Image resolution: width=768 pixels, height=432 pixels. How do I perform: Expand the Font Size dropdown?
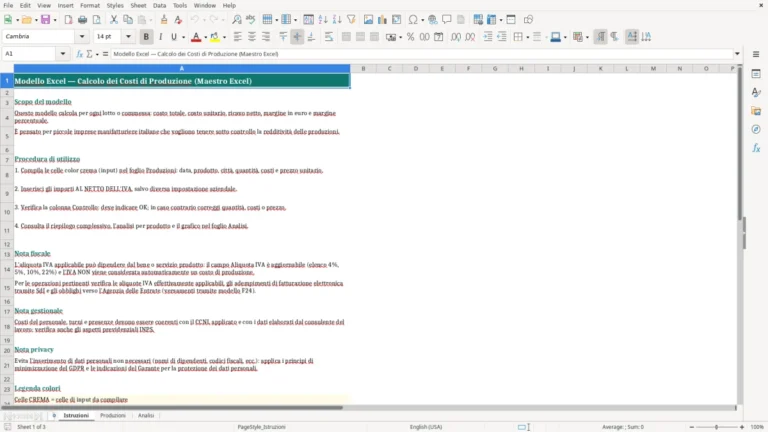click(x=128, y=36)
